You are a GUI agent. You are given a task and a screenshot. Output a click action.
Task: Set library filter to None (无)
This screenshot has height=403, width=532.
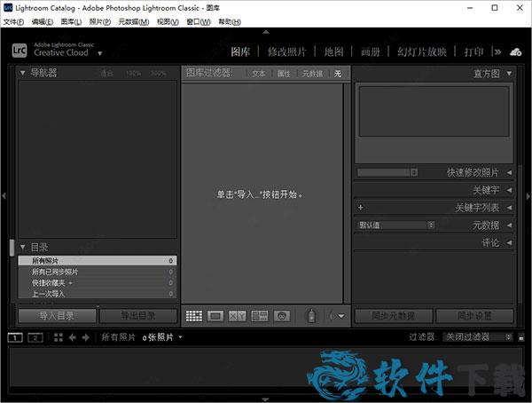[337, 74]
